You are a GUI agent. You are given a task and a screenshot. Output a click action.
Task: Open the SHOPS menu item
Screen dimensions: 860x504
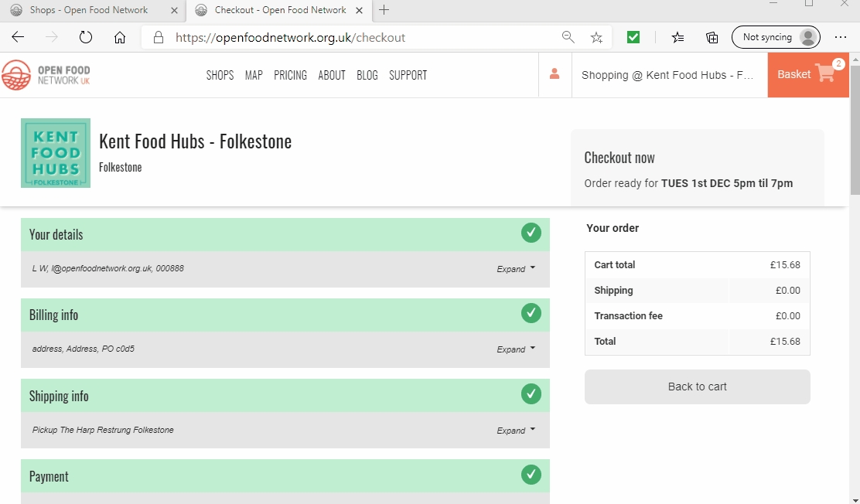click(220, 75)
